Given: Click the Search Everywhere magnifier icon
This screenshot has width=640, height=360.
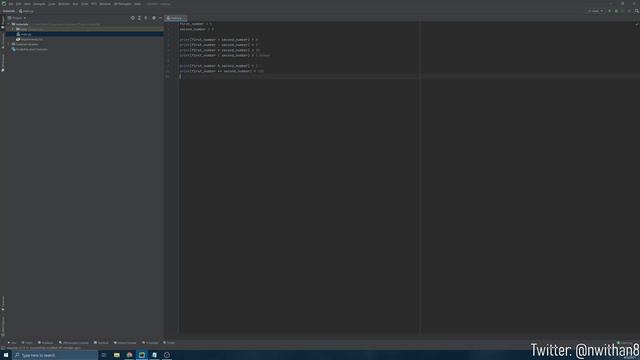Looking at the screenshot, I should click(x=637, y=11).
